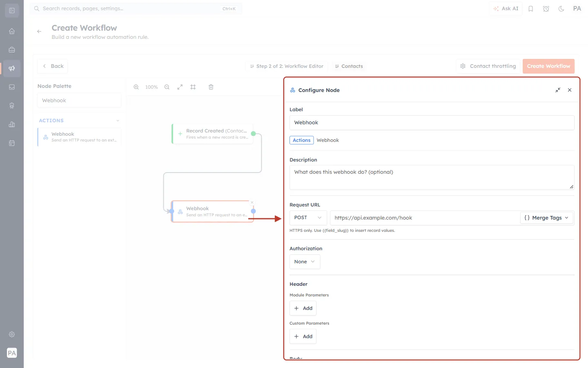Open the Authorization None dropdown
Image resolution: width=588 pixels, height=368 pixels.
pos(305,262)
